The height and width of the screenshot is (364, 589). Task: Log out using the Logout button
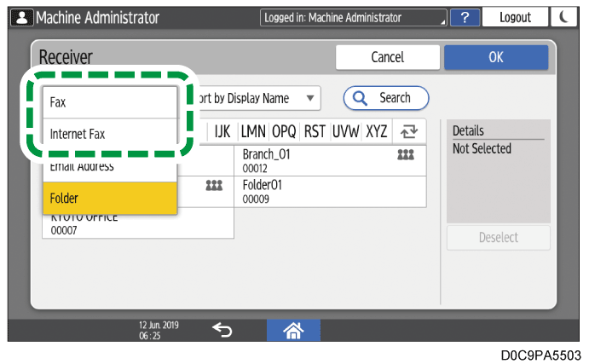click(515, 17)
